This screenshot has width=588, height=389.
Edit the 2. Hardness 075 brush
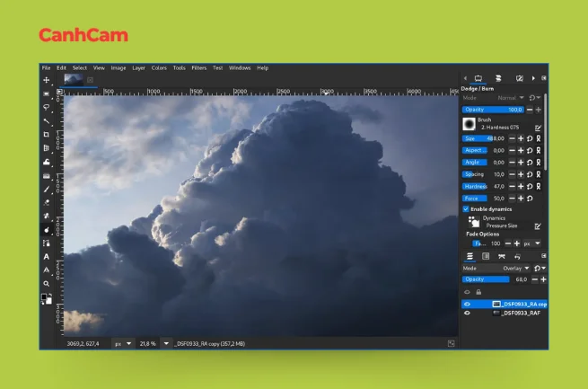pos(538,128)
